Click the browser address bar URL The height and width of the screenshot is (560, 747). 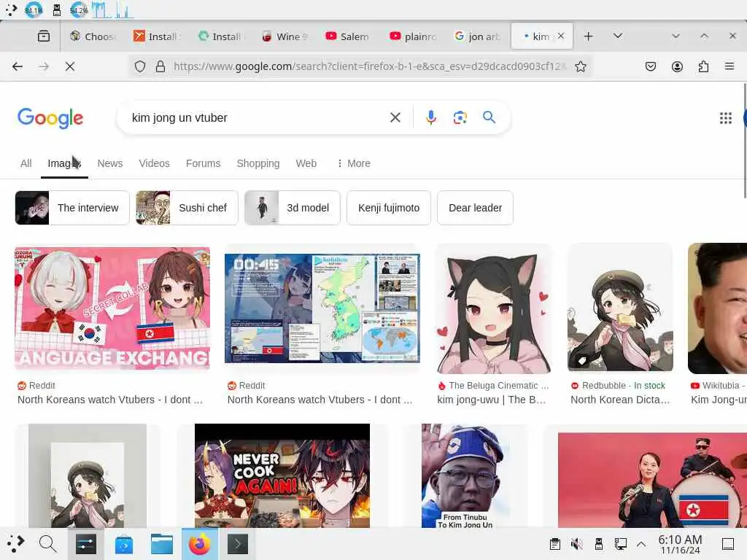click(x=369, y=66)
